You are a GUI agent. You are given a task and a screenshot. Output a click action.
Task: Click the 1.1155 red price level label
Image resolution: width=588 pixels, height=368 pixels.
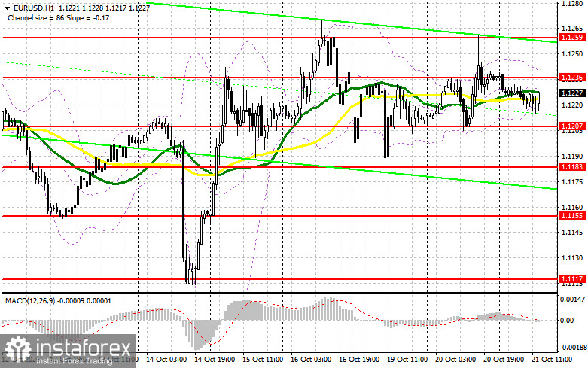click(572, 215)
